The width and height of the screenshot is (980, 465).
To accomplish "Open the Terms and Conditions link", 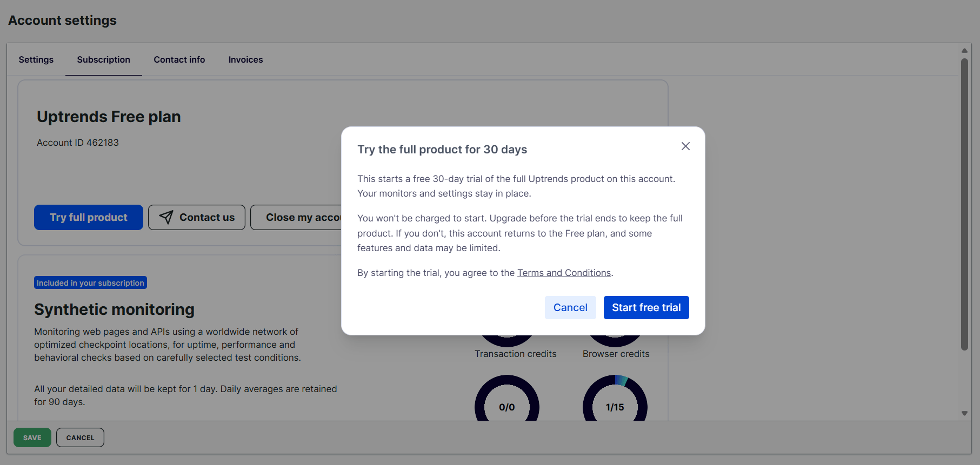I will click(x=564, y=273).
